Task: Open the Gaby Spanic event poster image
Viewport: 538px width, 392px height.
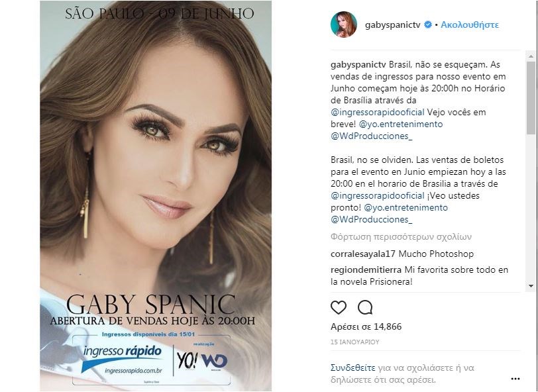Action: pyautogui.click(x=156, y=196)
